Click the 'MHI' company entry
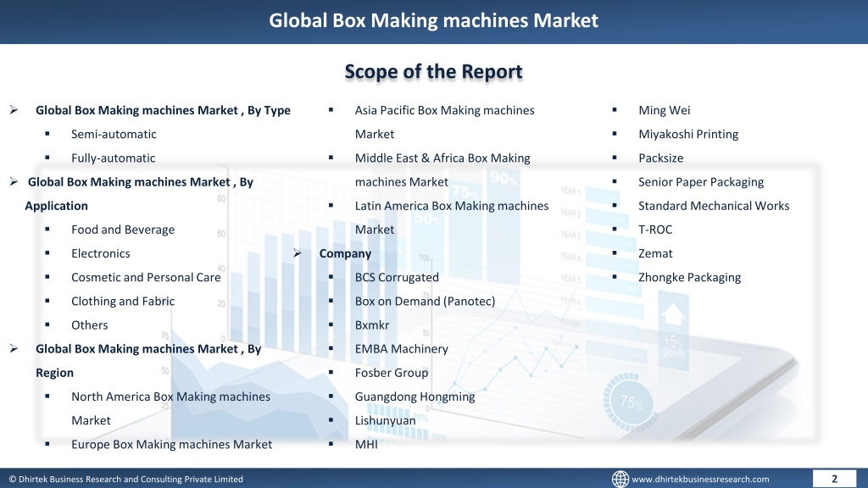 click(366, 444)
